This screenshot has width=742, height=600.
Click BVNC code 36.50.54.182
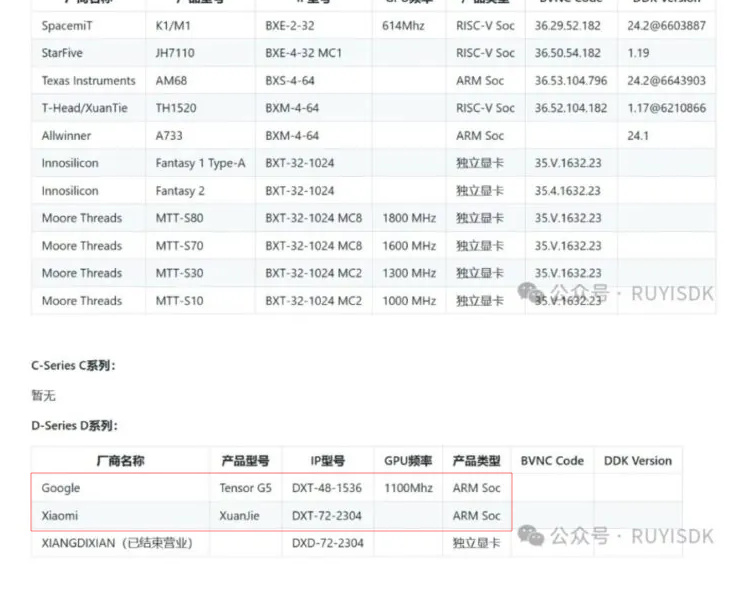click(567, 53)
